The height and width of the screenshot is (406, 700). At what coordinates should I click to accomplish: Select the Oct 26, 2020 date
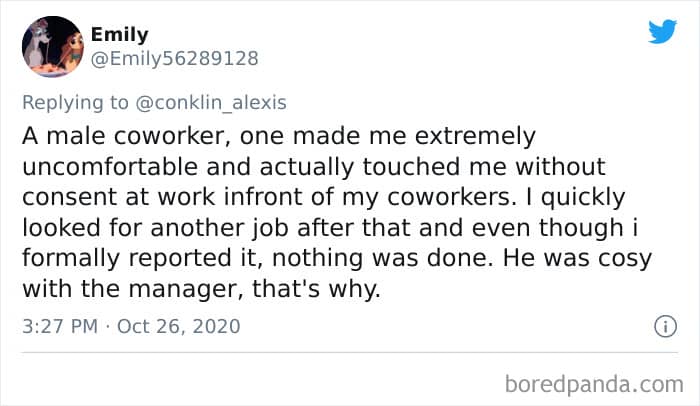(x=182, y=327)
